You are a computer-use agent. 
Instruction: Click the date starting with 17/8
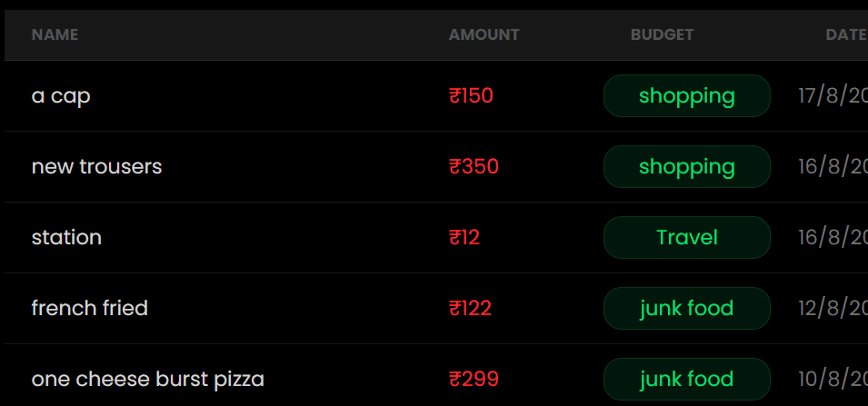point(833,95)
